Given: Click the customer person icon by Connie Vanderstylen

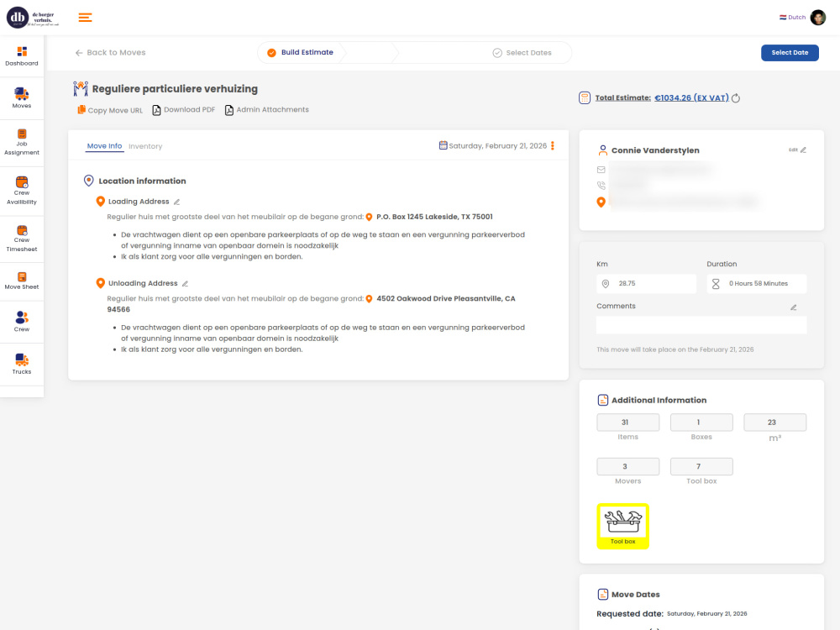Looking at the screenshot, I should [602, 150].
